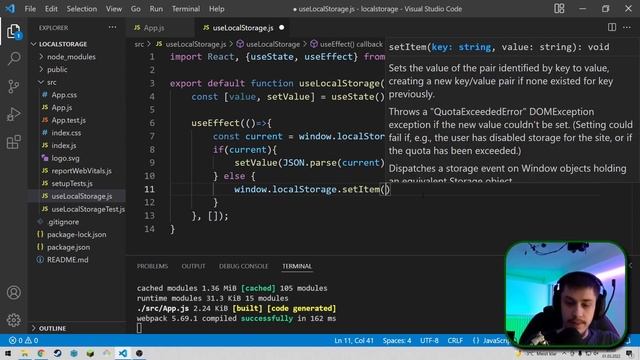Open the Edit menu
The image size is (640, 360).
pyautogui.click(x=51, y=9)
